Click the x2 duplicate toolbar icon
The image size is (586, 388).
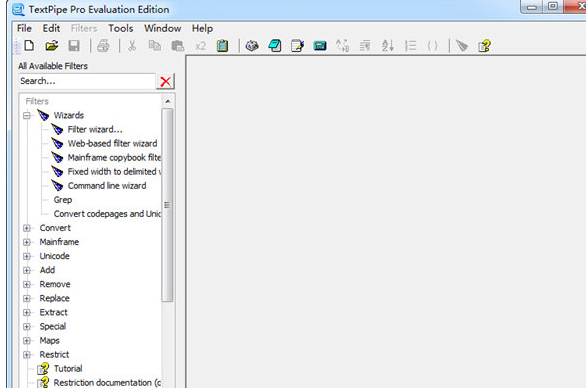(200, 46)
